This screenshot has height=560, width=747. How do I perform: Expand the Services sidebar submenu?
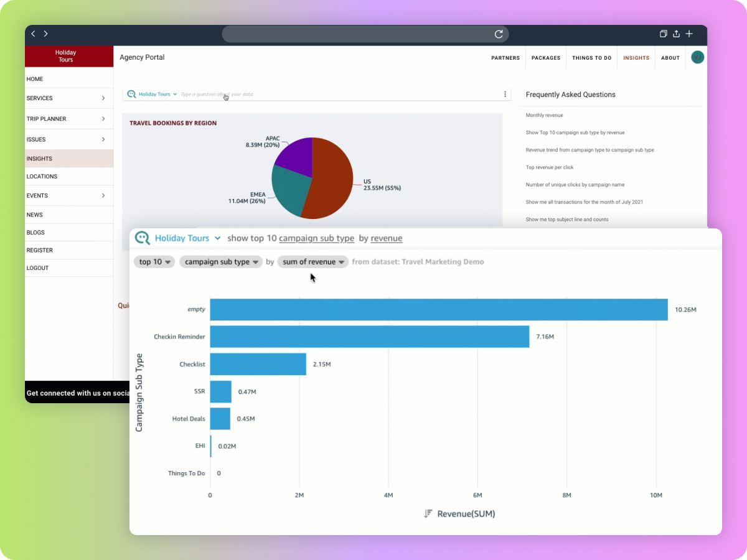tap(103, 98)
